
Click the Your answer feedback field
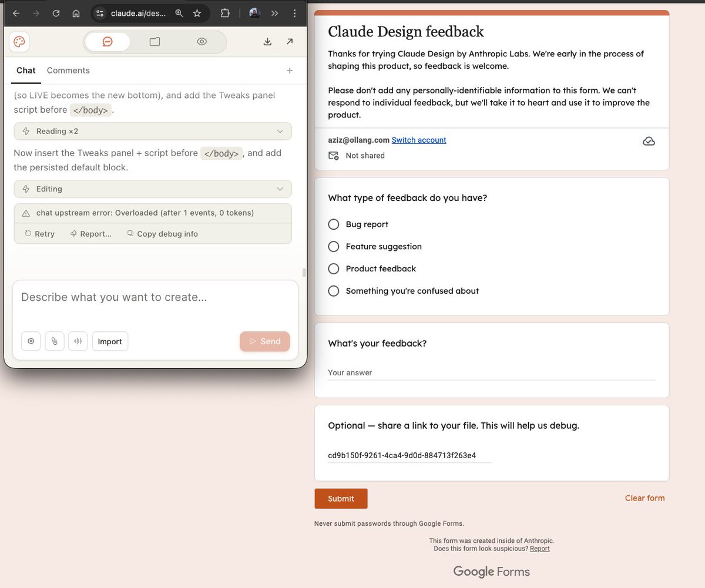(492, 372)
